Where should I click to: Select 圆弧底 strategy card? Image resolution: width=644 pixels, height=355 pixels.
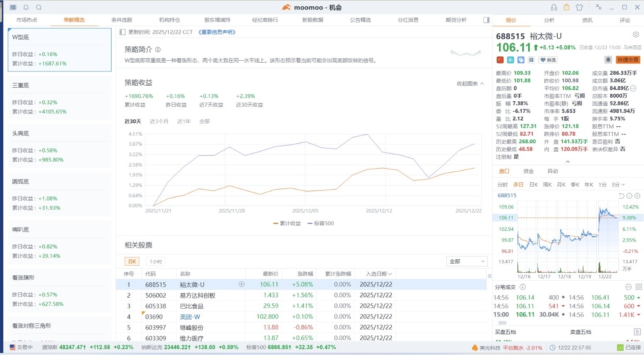[x=60, y=194]
